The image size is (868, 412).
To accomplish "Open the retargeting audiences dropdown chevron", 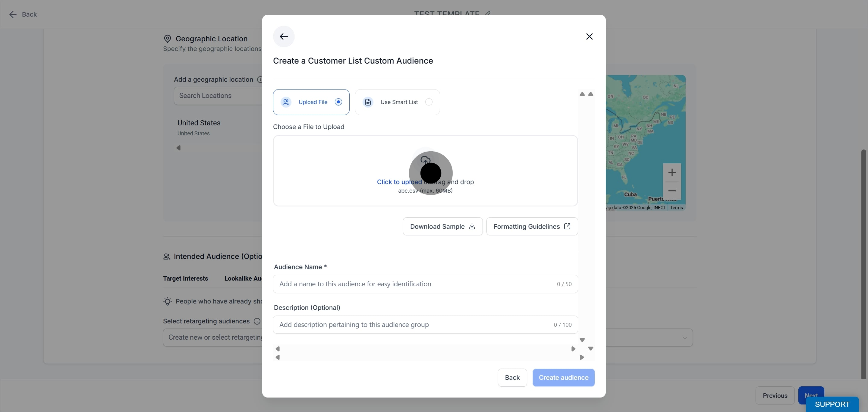I will point(685,338).
